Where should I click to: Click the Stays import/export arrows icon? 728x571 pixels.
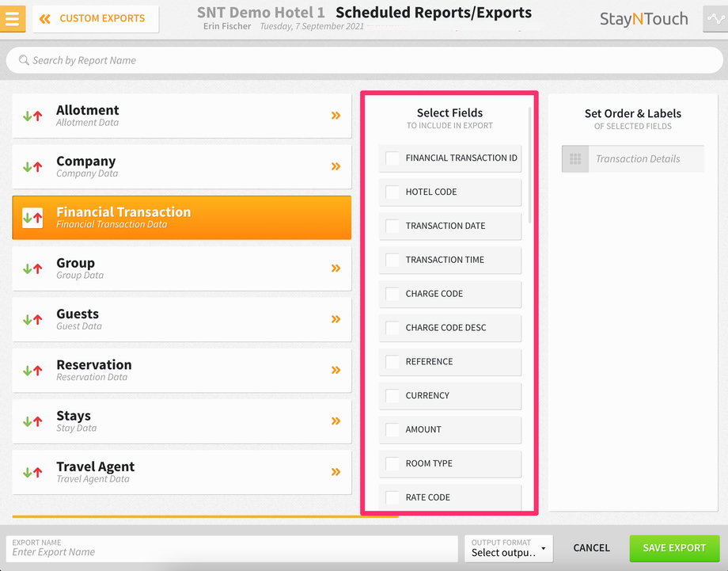coord(32,421)
